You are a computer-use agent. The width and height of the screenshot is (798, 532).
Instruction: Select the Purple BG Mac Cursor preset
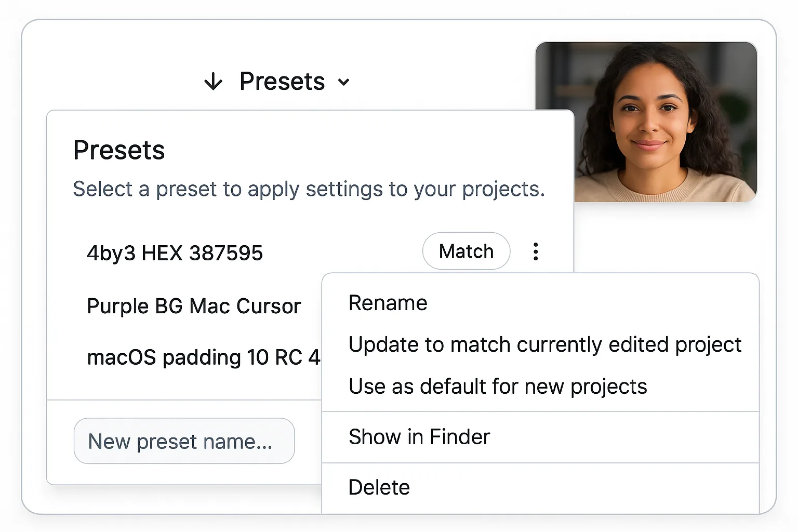(x=194, y=306)
